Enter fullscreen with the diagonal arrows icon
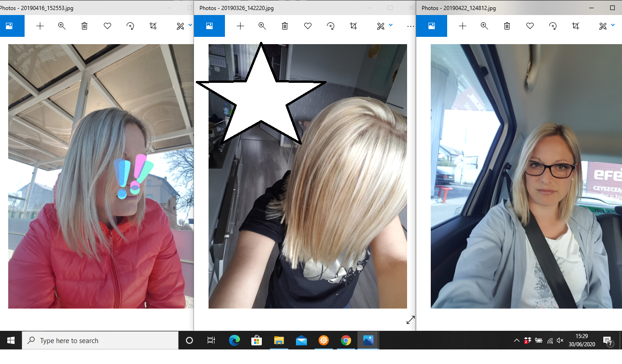The image size is (622, 364). 411,320
